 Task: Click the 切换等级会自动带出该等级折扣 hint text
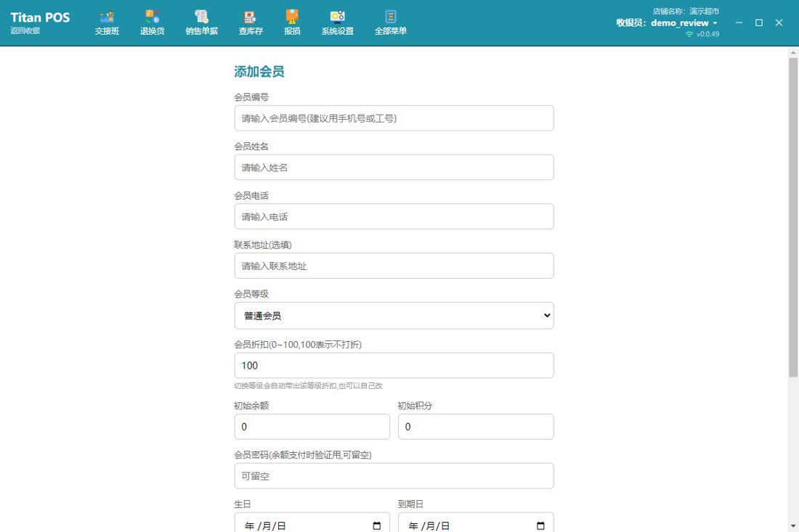[308, 386]
